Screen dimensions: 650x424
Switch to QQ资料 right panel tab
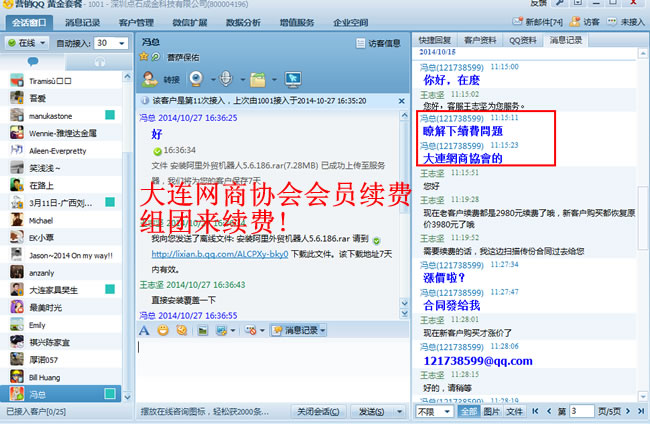pos(523,40)
